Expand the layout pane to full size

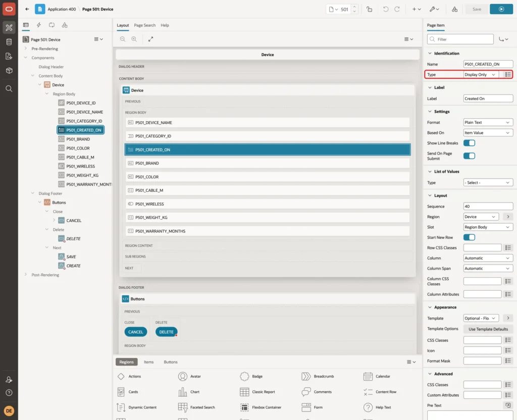pos(150,39)
